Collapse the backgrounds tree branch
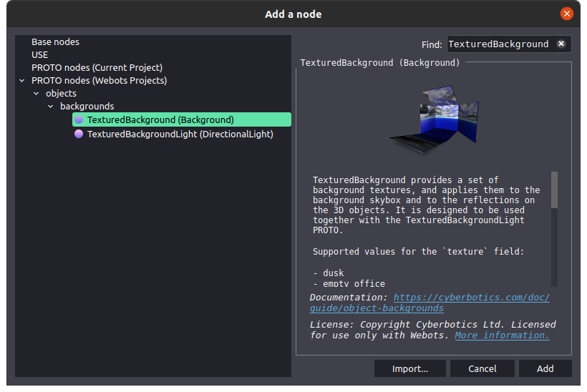Screen dimensions: 587x392 pos(51,107)
